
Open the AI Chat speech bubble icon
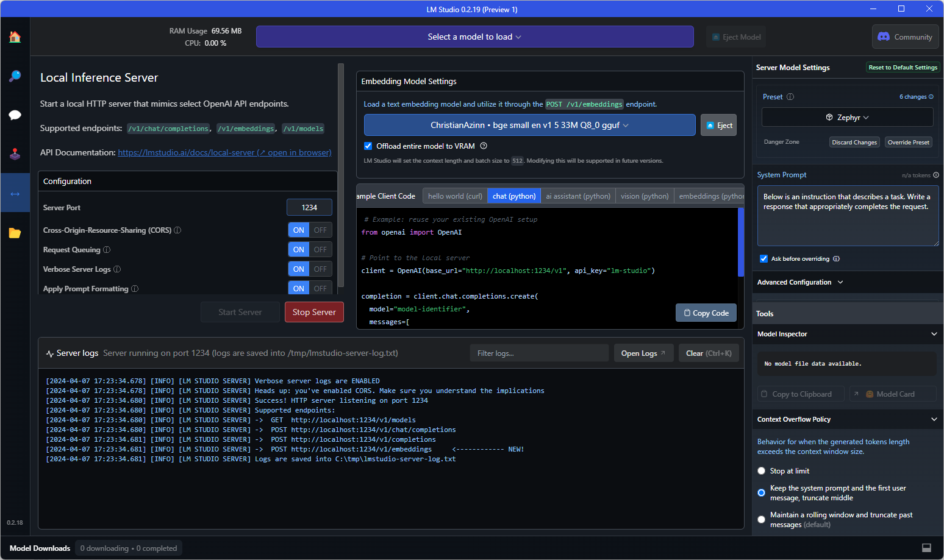pyautogui.click(x=15, y=115)
